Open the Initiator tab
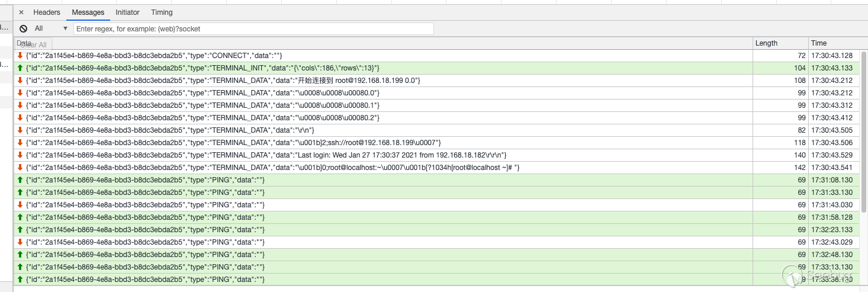Viewport: 868px width, 292px height. [x=127, y=12]
